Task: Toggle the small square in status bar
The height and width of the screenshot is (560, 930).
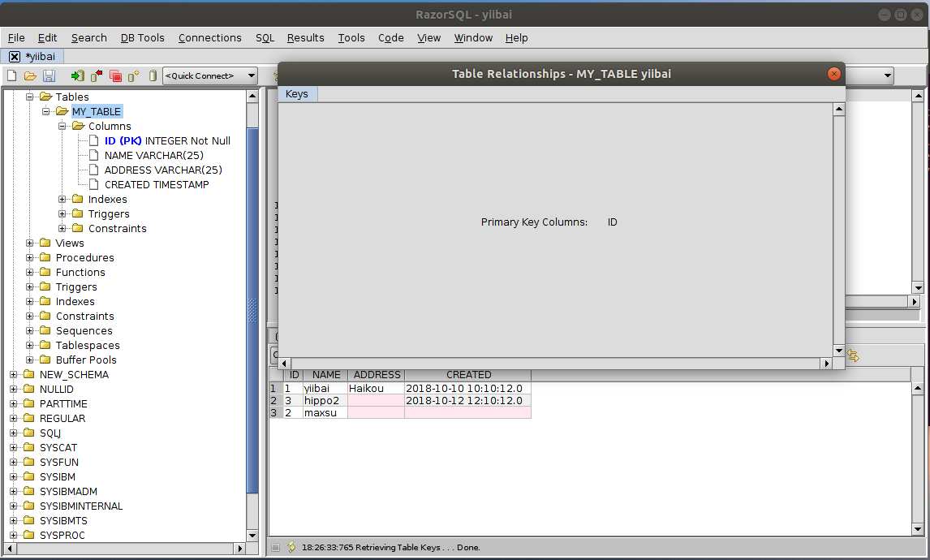Action: click(x=275, y=548)
